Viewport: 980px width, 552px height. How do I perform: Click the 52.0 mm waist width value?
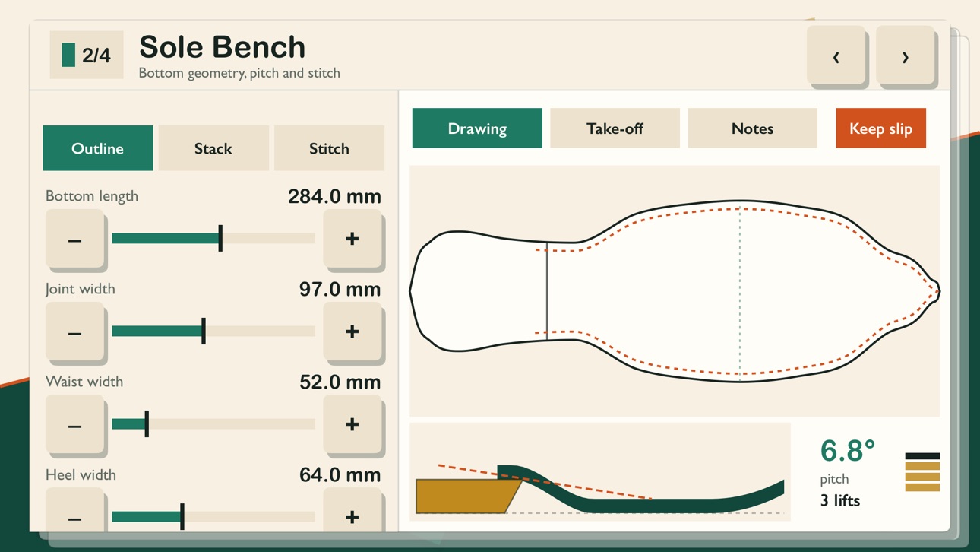pos(340,382)
